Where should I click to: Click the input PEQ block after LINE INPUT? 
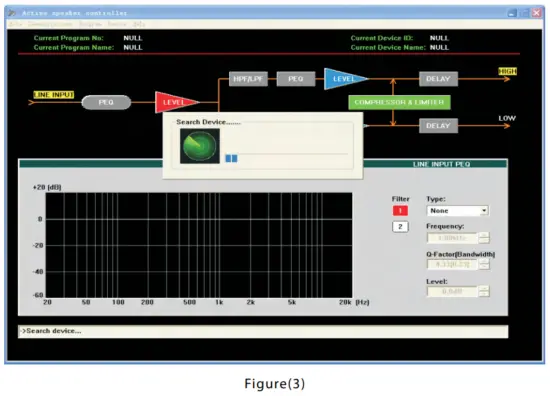106,102
